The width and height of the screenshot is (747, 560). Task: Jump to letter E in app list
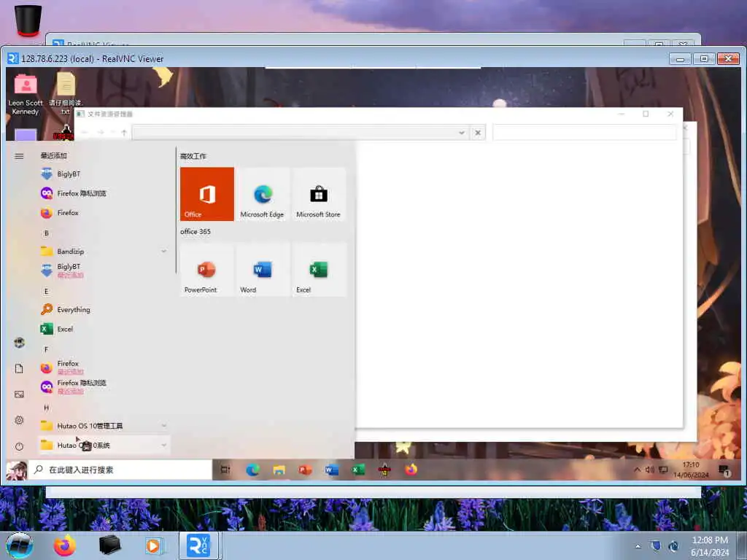coord(46,292)
